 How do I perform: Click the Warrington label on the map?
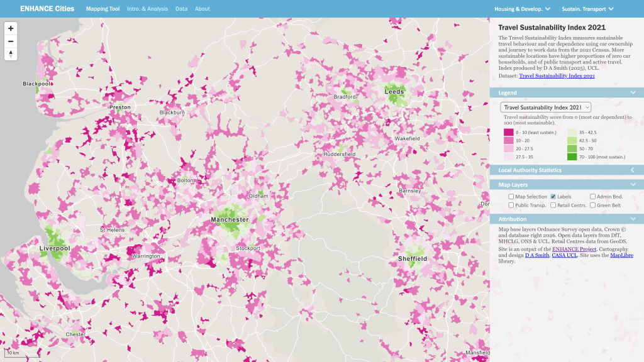pyautogui.click(x=146, y=256)
